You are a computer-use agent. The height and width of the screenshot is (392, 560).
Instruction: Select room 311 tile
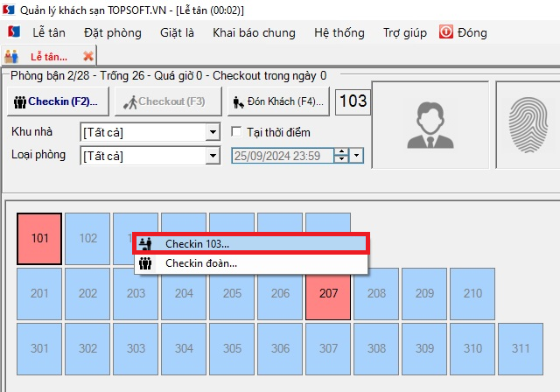[521, 349]
